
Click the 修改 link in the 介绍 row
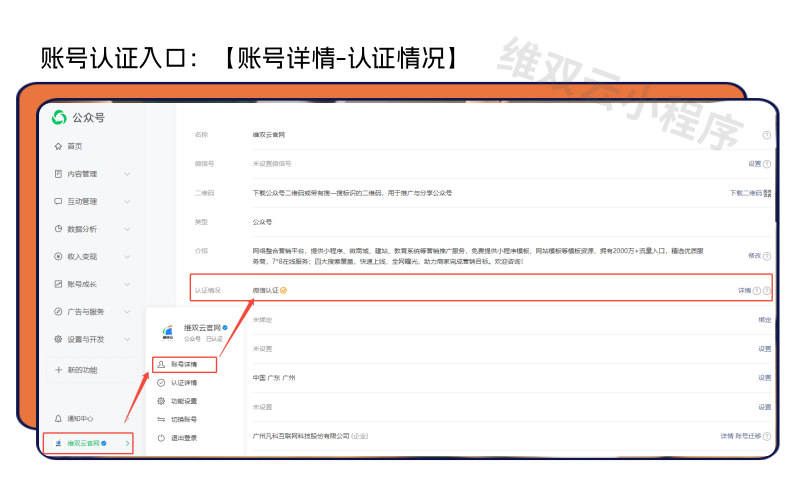click(x=754, y=256)
